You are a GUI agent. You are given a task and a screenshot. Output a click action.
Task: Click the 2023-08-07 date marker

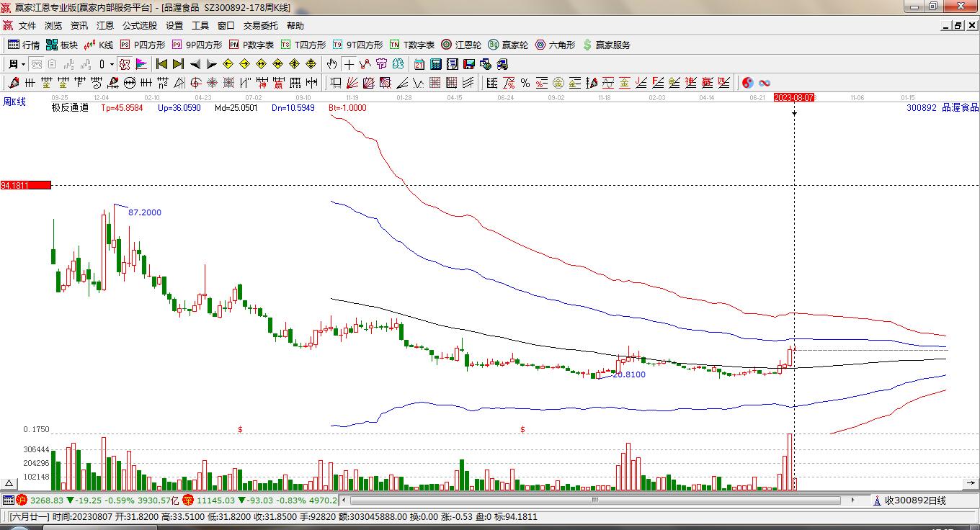point(794,97)
